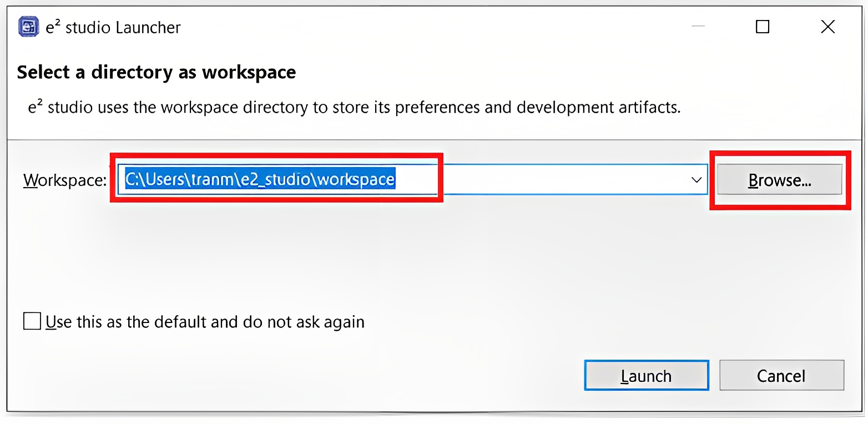
Task: Cancel the workspace selection dialog
Action: pyautogui.click(x=781, y=376)
